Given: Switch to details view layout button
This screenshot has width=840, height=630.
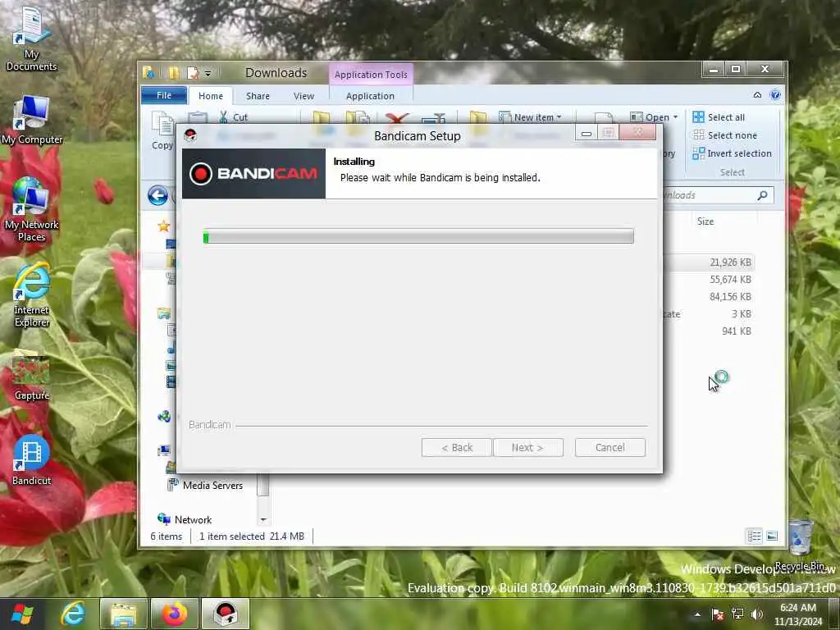Looking at the screenshot, I should [755, 536].
